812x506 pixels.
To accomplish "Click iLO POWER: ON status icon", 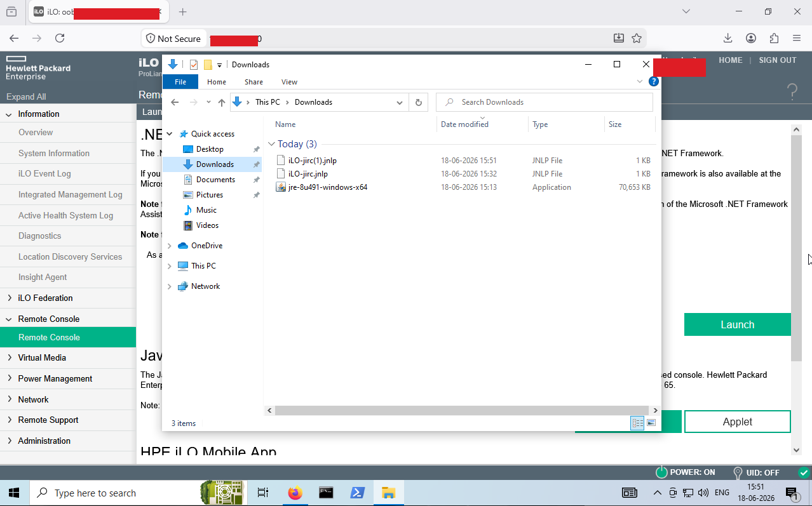I will [661, 472].
